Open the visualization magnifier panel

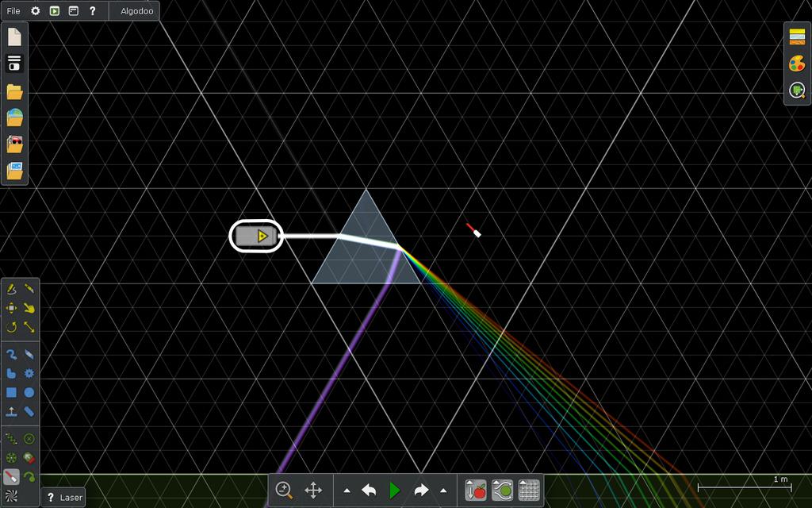[x=797, y=90]
